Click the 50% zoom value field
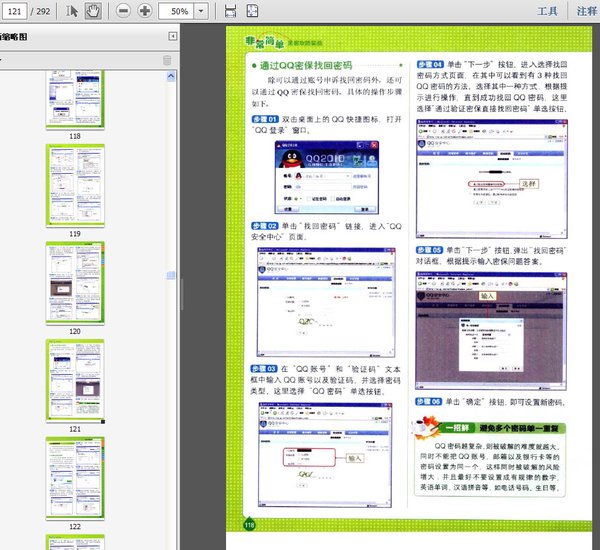The height and width of the screenshot is (550, 600). click(180, 11)
